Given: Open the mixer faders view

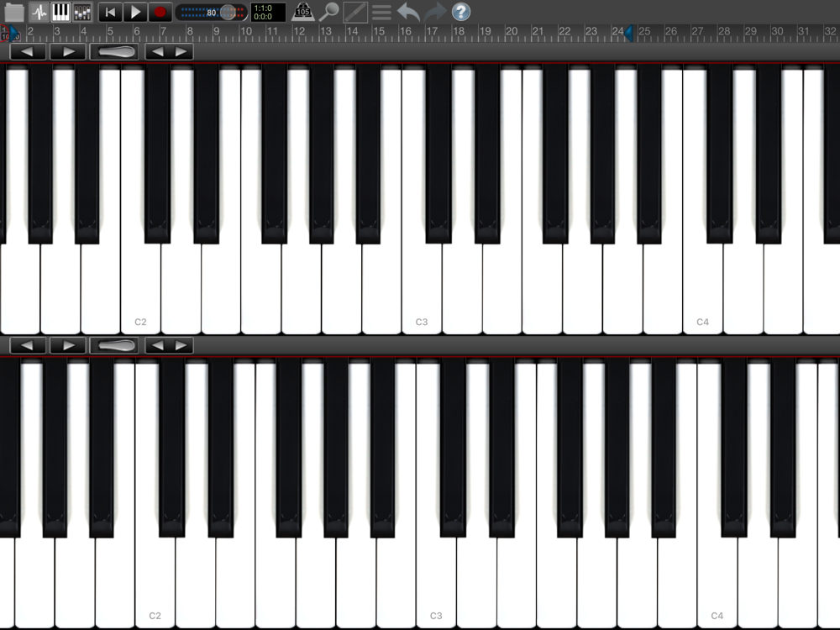Looking at the screenshot, I should (82, 12).
